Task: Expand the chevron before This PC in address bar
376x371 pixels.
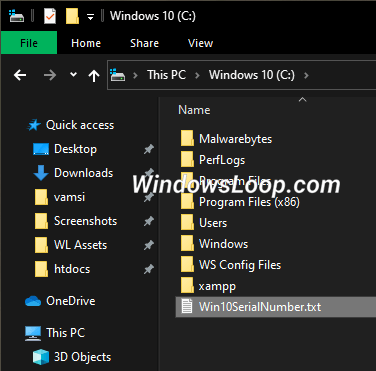Action: (x=135, y=75)
